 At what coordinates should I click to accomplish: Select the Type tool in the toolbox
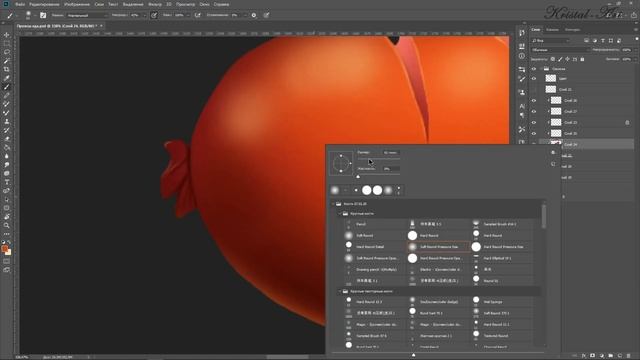pyautogui.click(x=7, y=182)
